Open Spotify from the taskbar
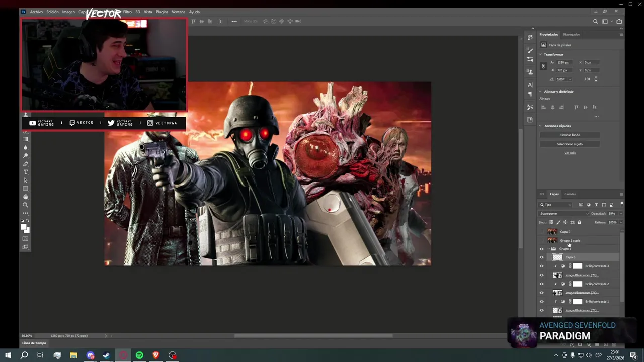The image size is (644, 362). click(139, 355)
